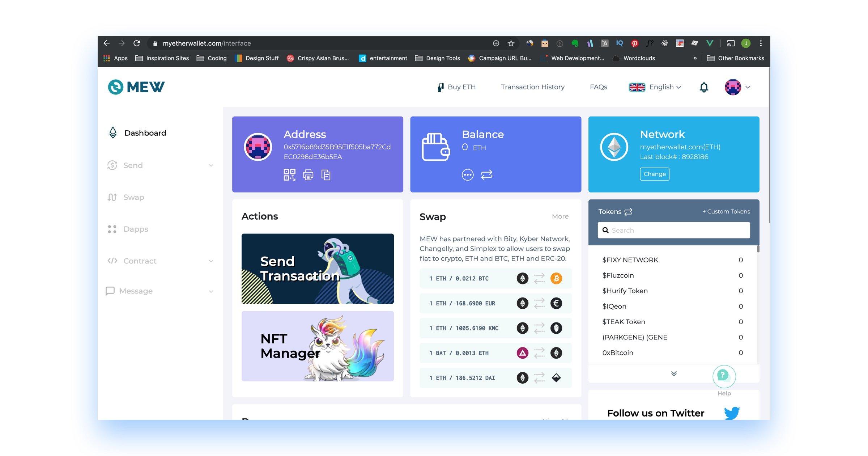Image resolution: width=868 pixels, height=456 pixels.
Task: Open Dapps in the sidebar
Action: click(x=128, y=229)
